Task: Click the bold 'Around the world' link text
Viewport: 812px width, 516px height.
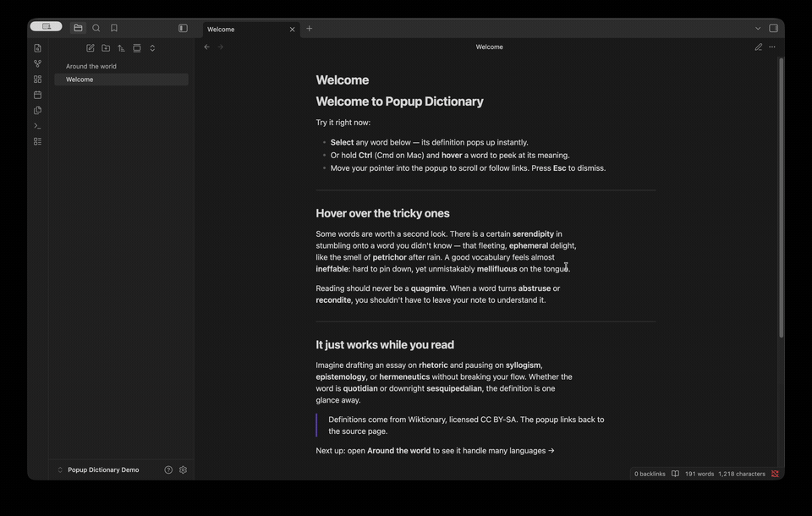Action: 398,451
